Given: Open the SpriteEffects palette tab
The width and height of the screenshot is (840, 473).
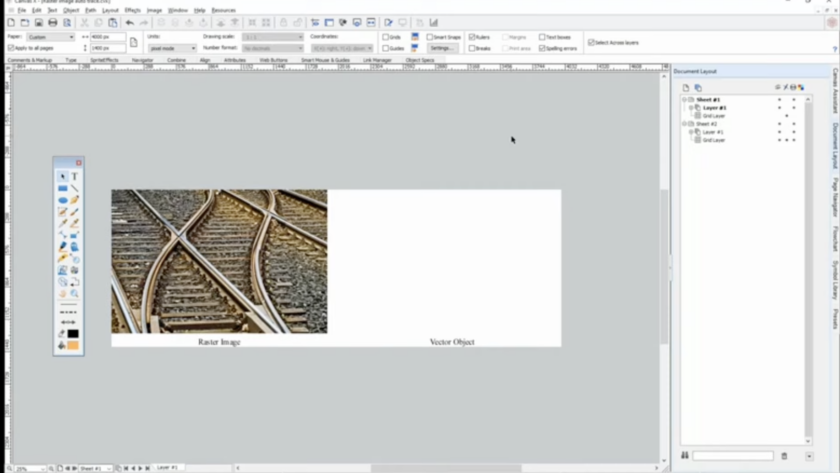Looking at the screenshot, I should pyautogui.click(x=104, y=60).
